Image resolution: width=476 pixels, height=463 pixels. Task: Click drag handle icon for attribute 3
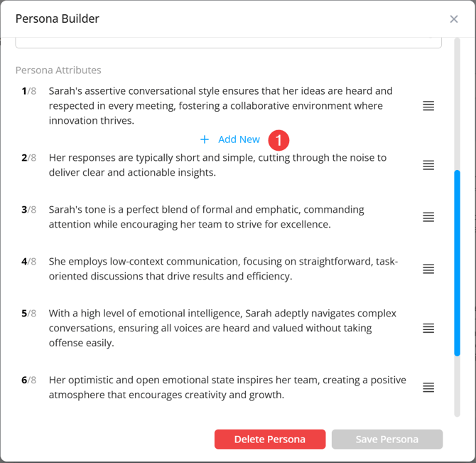pos(428,217)
